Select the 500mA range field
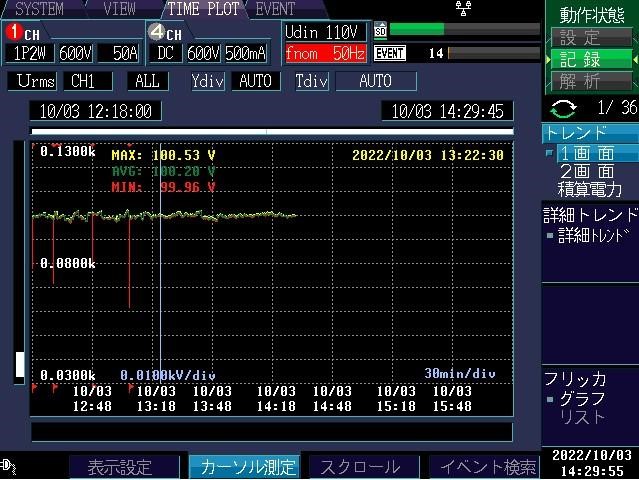This screenshot has width=639, height=480. [x=245, y=53]
